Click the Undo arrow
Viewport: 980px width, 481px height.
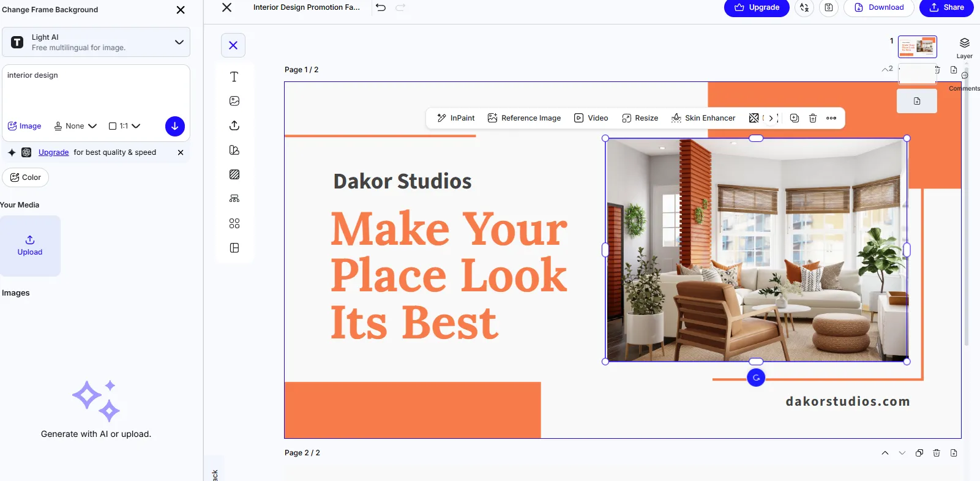point(381,8)
